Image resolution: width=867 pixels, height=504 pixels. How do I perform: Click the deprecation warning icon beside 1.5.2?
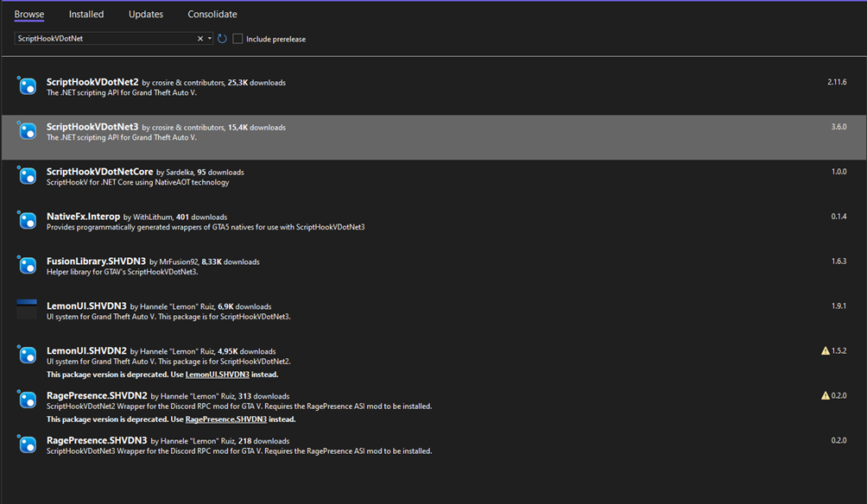click(825, 351)
